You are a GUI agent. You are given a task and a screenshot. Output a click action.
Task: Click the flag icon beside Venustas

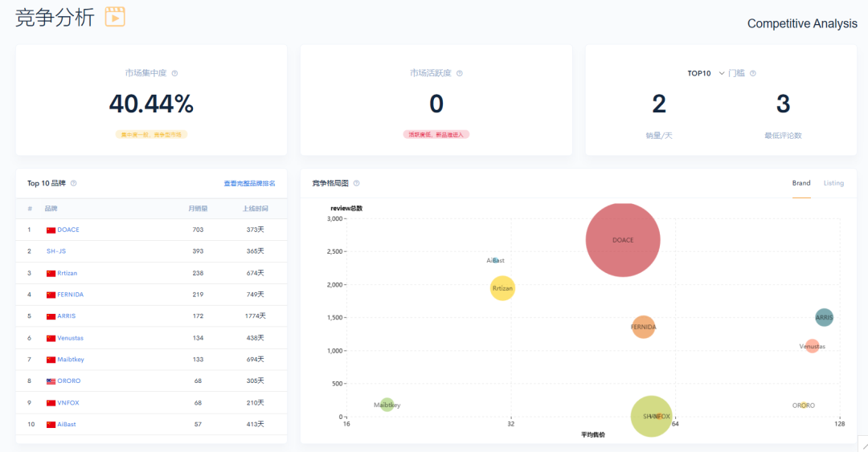point(51,338)
